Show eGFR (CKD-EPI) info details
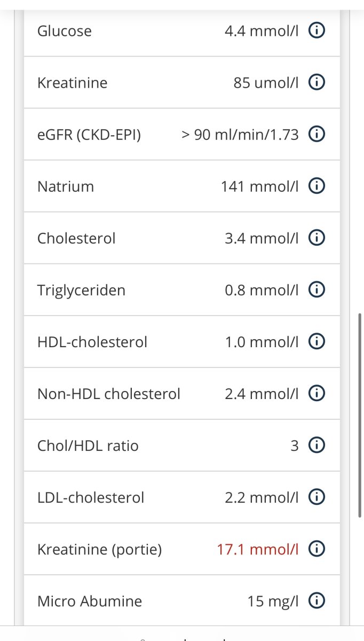Viewport: 364px width, 641px height. (317, 135)
